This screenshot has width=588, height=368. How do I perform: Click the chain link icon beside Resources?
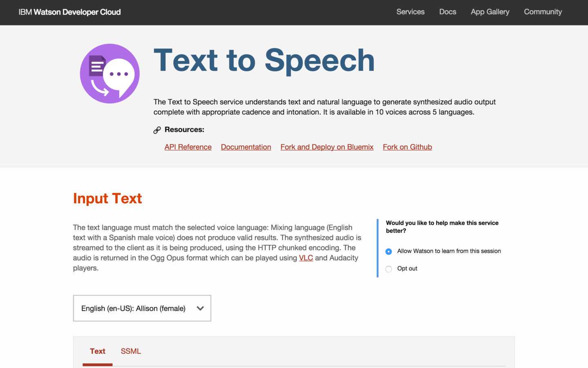coord(157,130)
